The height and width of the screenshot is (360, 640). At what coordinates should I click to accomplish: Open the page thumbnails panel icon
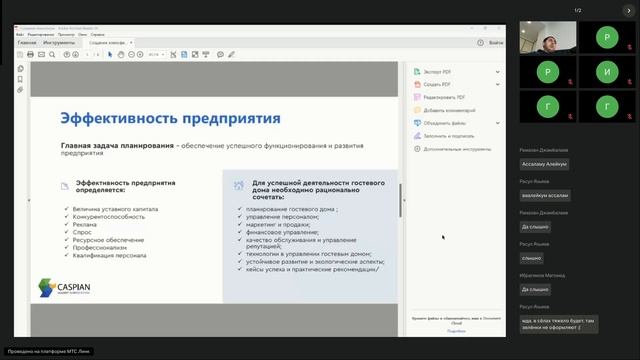click(x=20, y=69)
